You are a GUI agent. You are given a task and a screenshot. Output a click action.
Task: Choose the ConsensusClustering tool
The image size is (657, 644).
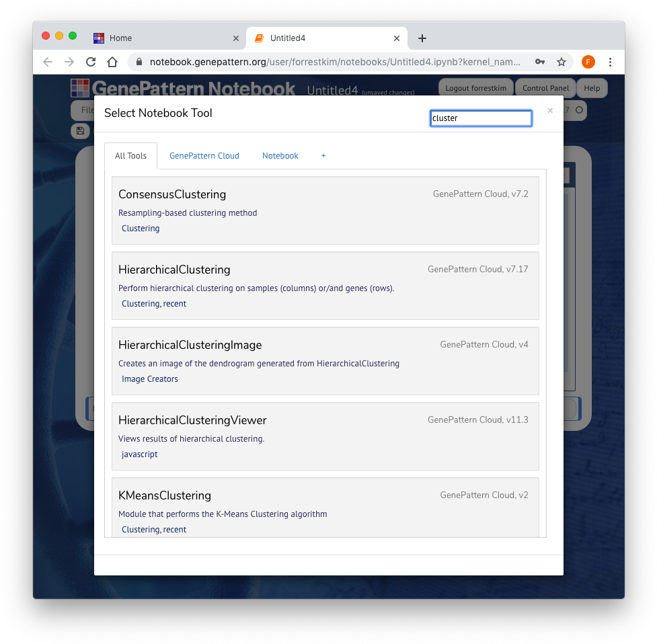325,210
